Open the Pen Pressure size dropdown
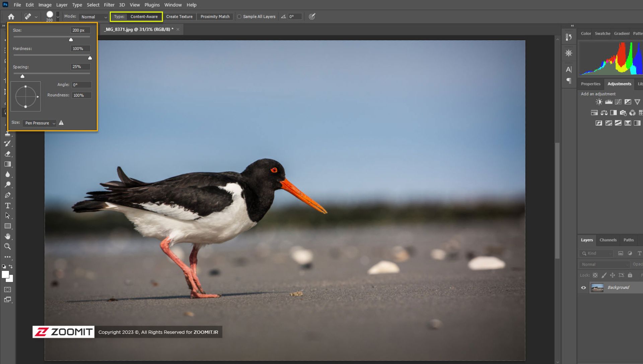The image size is (643, 364). (40, 123)
